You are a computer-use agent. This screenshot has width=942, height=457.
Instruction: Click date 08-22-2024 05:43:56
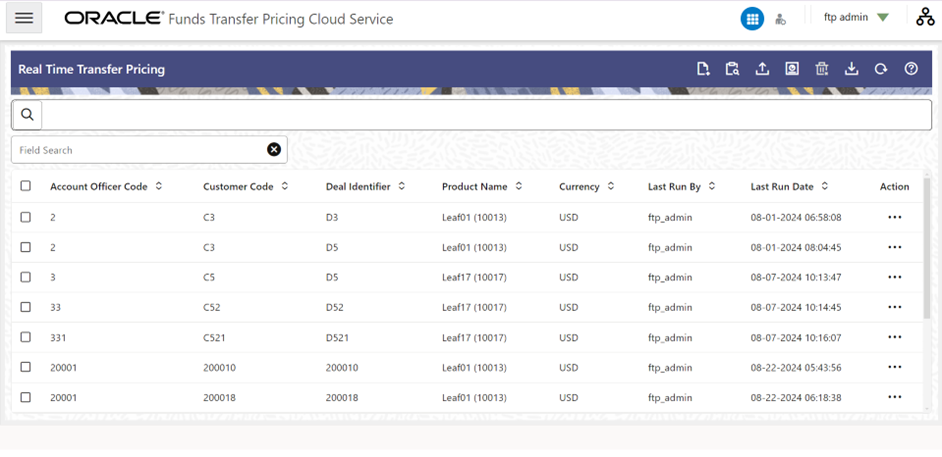coord(795,368)
